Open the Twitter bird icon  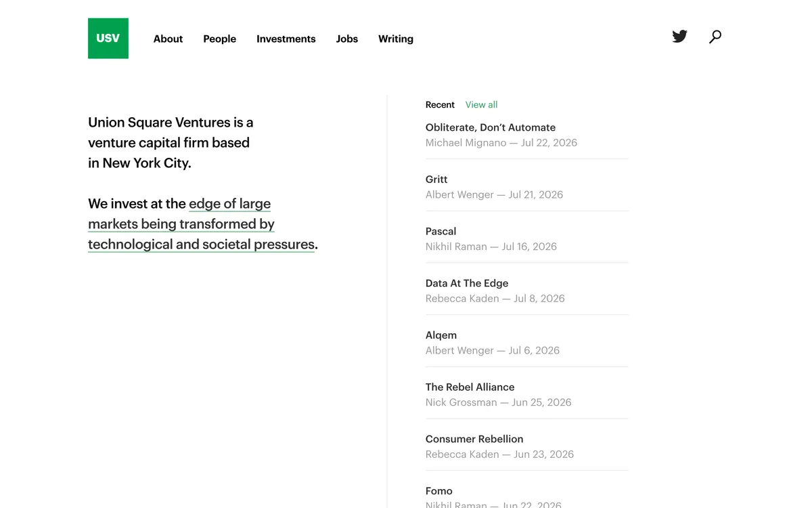point(680,37)
